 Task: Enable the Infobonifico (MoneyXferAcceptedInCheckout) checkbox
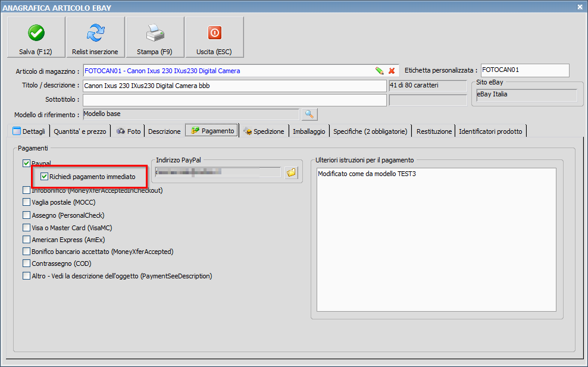click(26, 190)
